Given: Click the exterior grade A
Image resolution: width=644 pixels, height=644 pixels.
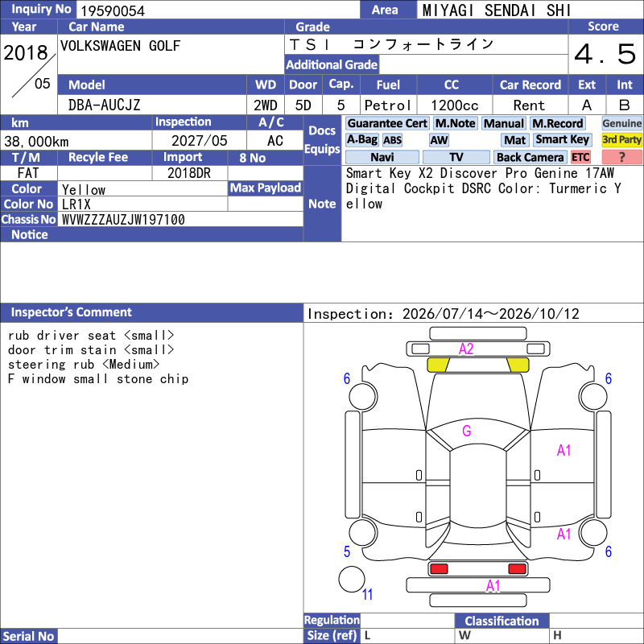Looking at the screenshot, I should pyautogui.click(x=587, y=105).
